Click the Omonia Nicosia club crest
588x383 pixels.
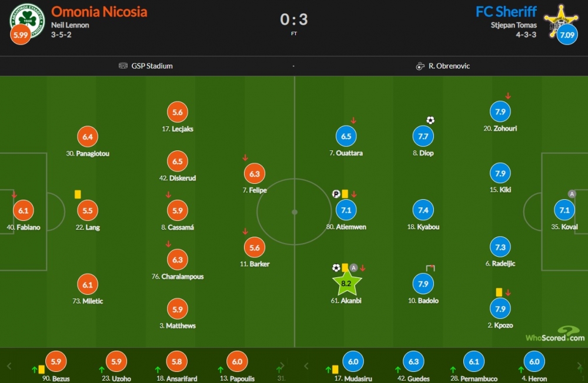[28, 21]
